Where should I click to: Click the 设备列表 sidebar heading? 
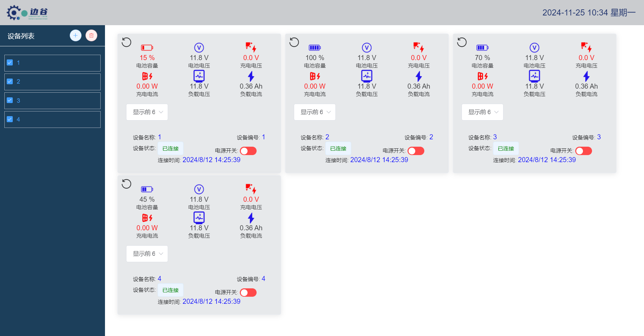21,36
